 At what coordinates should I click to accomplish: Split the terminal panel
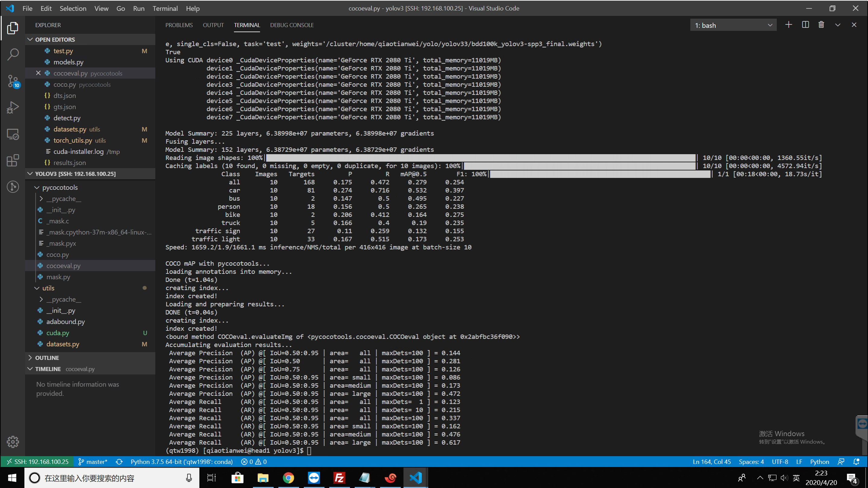tap(805, 25)
